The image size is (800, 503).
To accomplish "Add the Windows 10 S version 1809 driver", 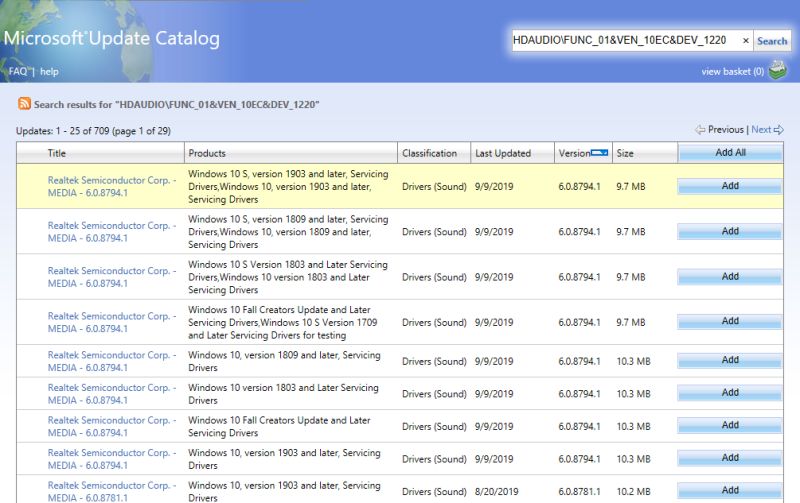I will [x=730, y=232].
